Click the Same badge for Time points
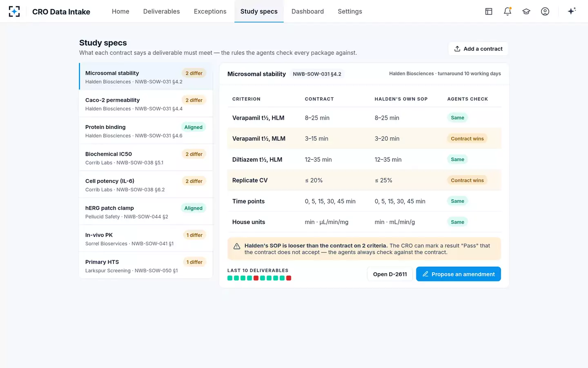The height and width of the screenshot is (368, 588). pyautogui.click(x=457, y=201)
